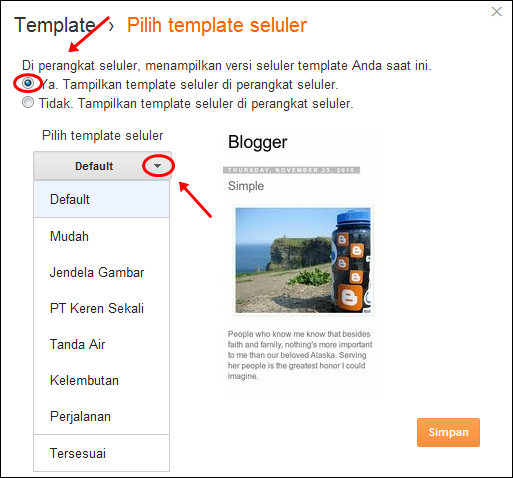Click the gray date bar in preview
The width and height of the screenshot is (513, 478).
291,170
